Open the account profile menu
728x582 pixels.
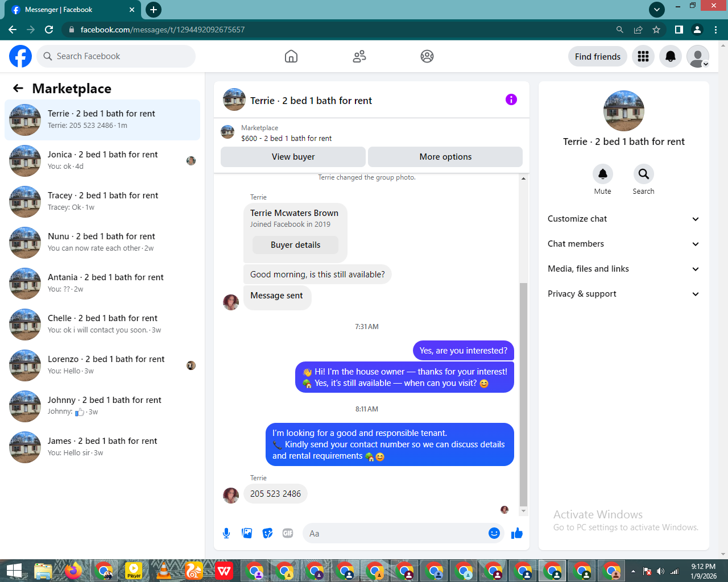tap(698, 56)
